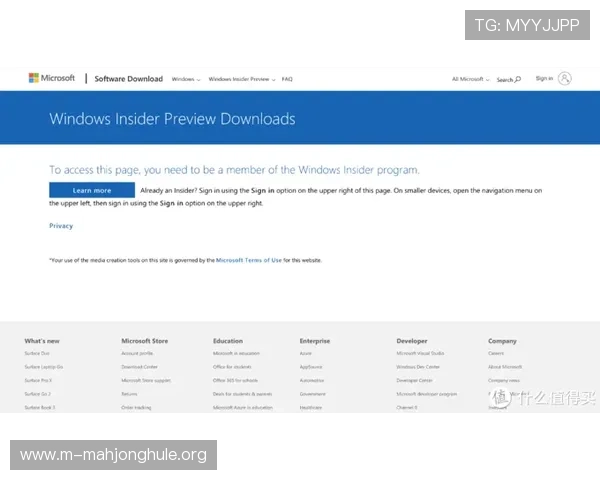
Task: Expand the Windows Insider Preview dropdown
Action: (x=241, y=79)
